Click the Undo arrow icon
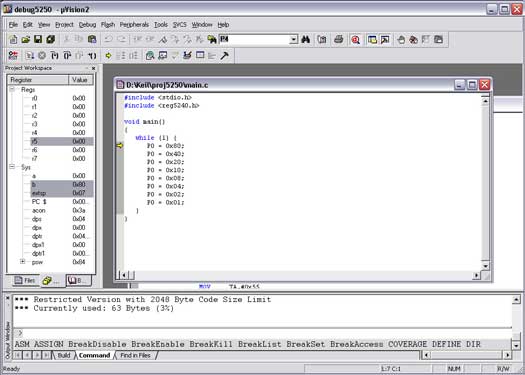525x375 pixels. (x=108, y=40)
